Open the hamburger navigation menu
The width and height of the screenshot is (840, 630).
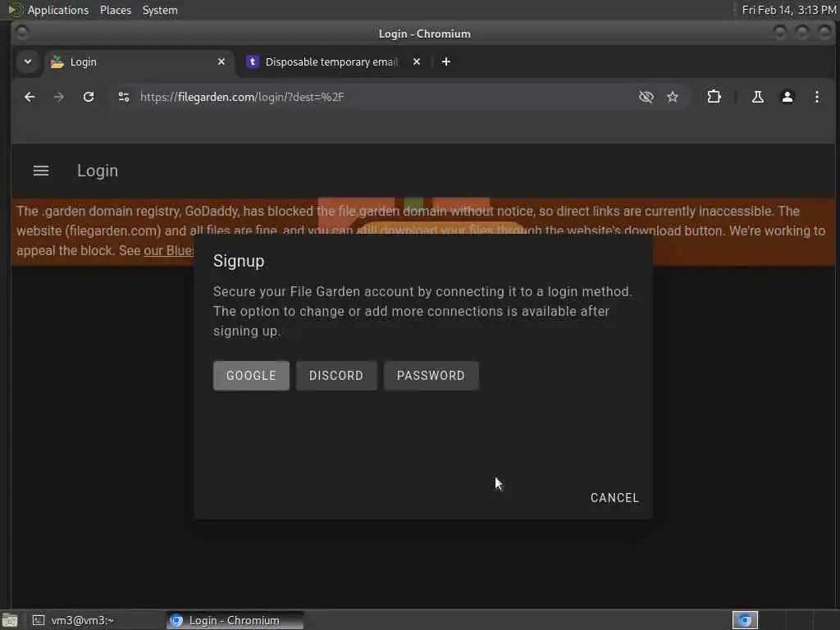click(41, 171)
